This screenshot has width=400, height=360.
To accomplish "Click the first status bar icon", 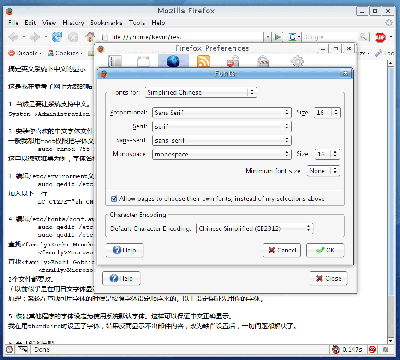I will click(x=9, y=349).
